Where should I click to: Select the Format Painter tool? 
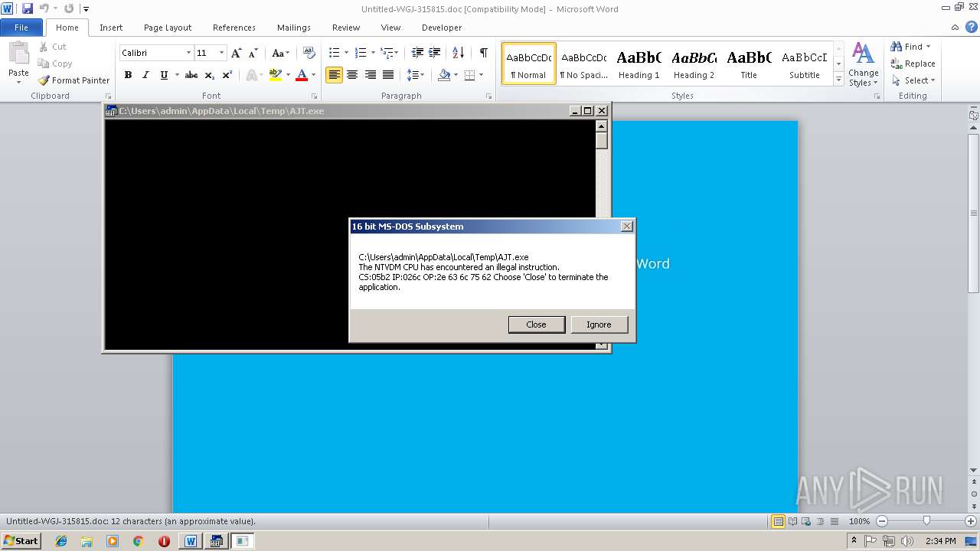point(74,80)
